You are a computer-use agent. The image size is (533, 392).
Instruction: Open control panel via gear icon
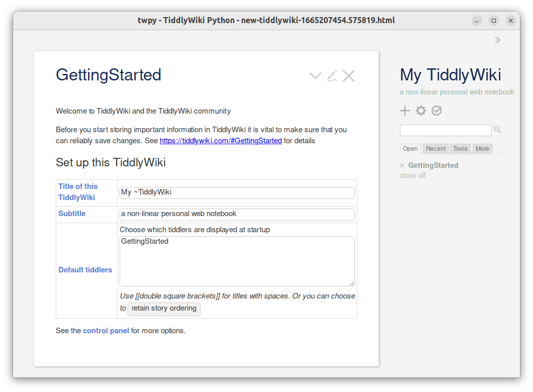(x=421, y=111)
